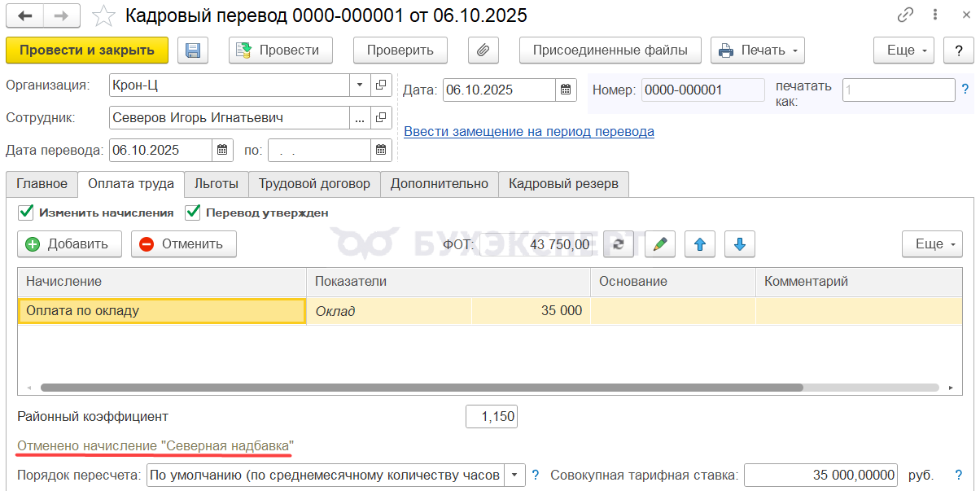Choose Сотрудник via ellipsis button
Viewport: 980px width, 491px height.
361,118
